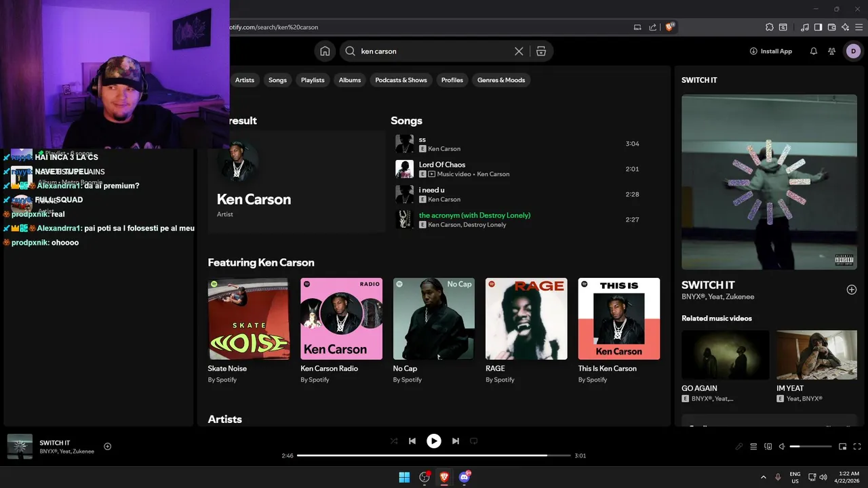The image size is (868, 488).
Task: Click inside the ken carson search field
Action: [x=434, y=51]
